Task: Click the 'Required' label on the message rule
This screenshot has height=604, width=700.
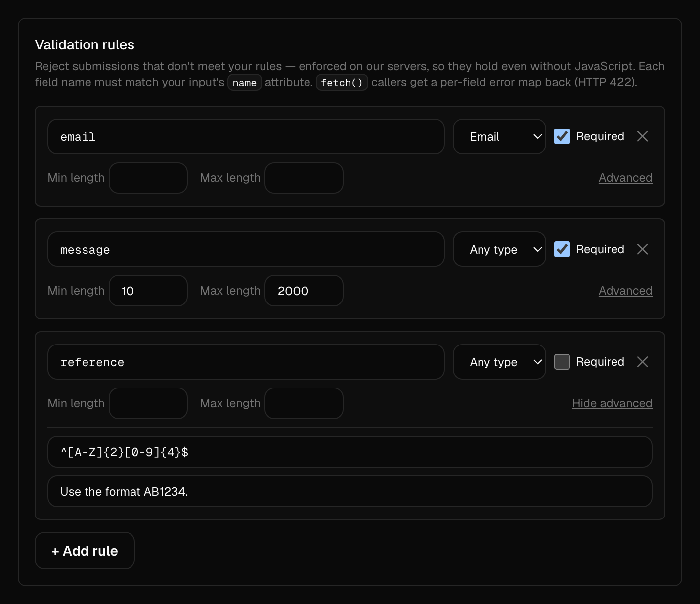Action: [600, 249]
